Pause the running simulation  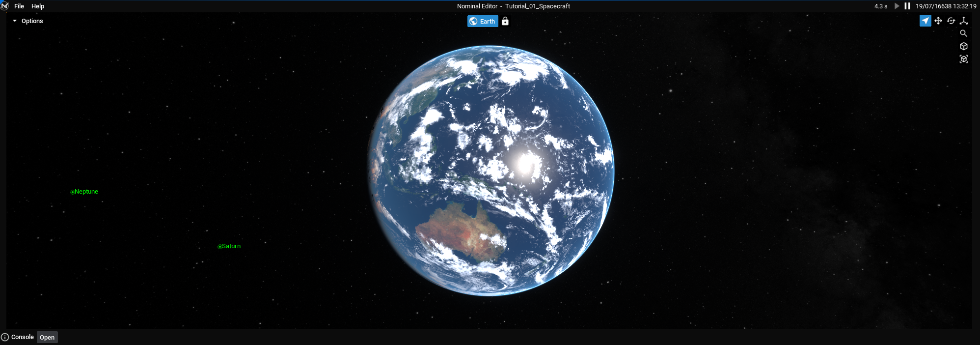pos(907,6)
